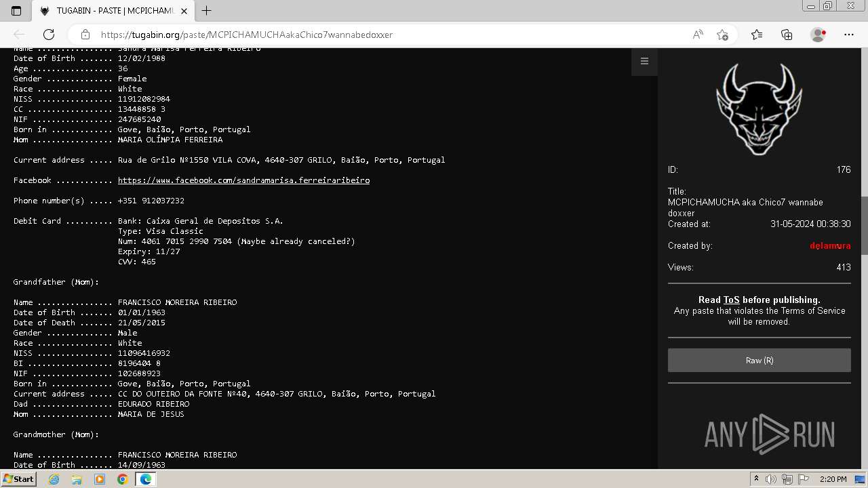Click the 'Grandfather (Mom):' section heading

[x=56, y=282]
